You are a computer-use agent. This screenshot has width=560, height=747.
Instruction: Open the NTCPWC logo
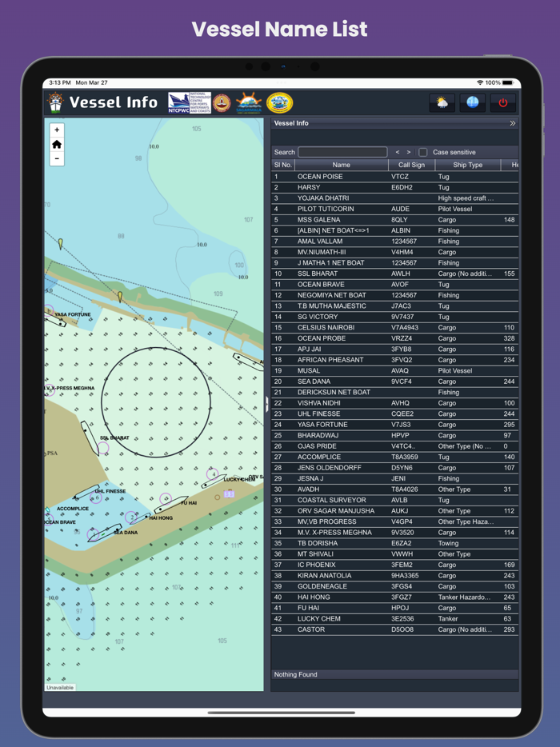pyautogui.click(x=190, y=103)
